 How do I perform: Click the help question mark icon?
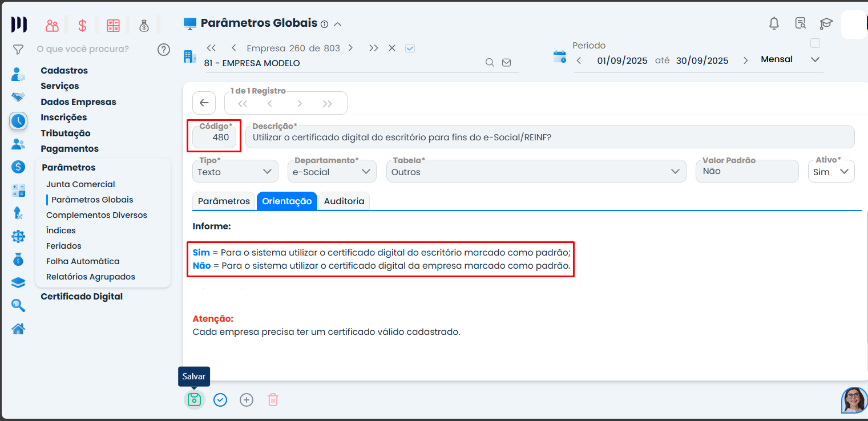click(164, 50)
